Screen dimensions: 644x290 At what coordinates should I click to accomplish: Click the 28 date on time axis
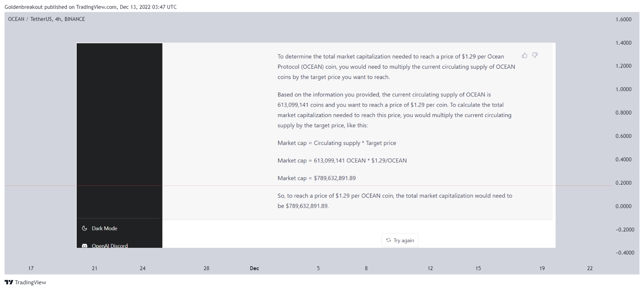tap(206, 268)
